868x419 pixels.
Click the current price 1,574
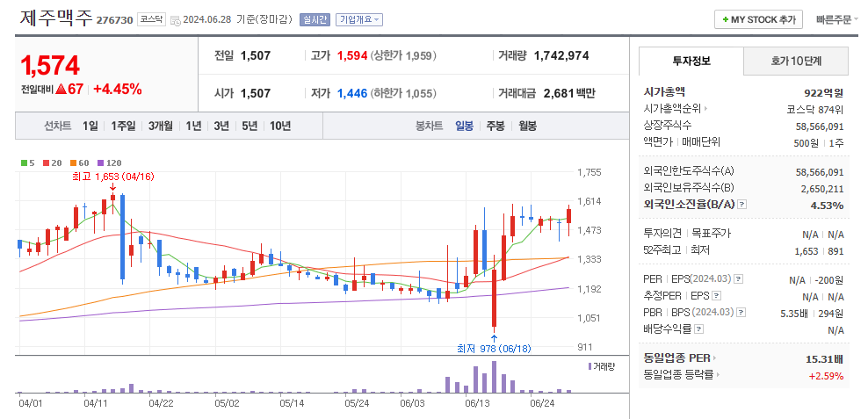(x=50, y=65)
